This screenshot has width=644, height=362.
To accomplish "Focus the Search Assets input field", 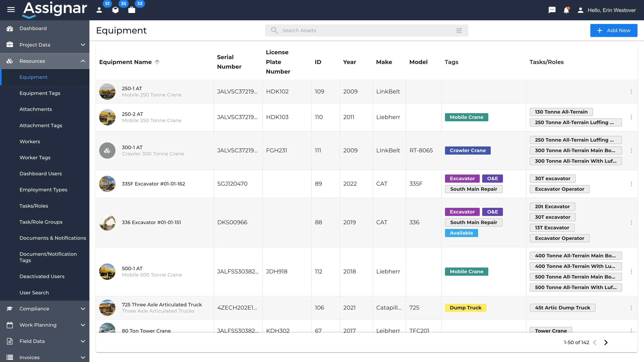I will (x=367, y=30).
